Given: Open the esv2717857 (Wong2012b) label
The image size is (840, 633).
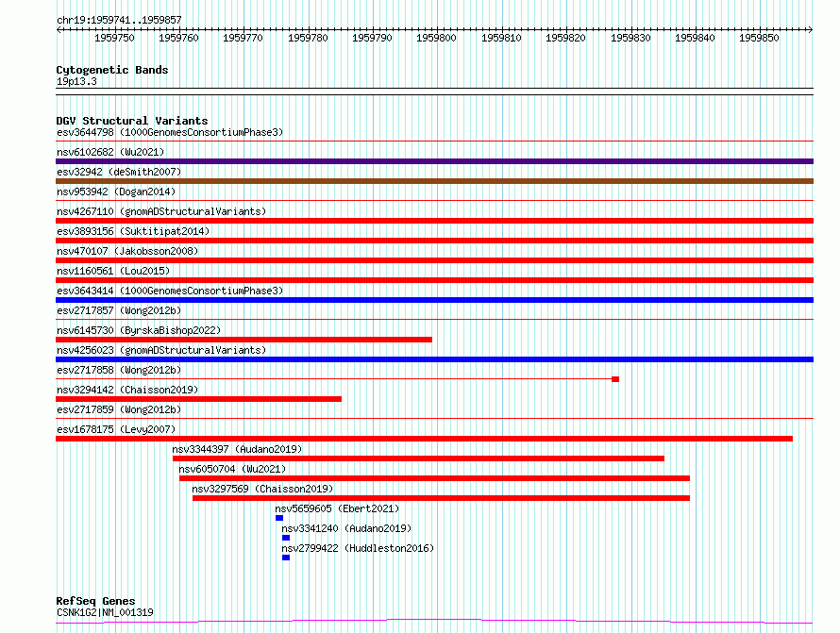Looking at the screenshot, I should 119,310.
